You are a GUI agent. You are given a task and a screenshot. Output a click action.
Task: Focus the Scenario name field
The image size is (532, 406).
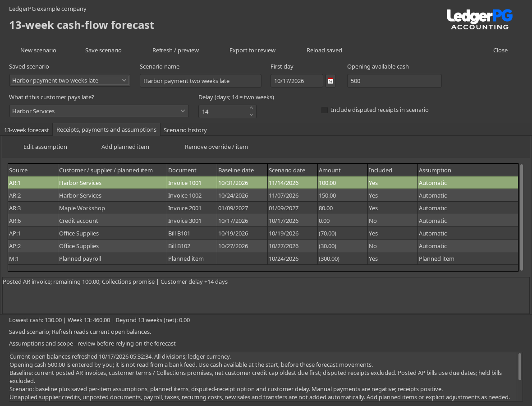201,81
